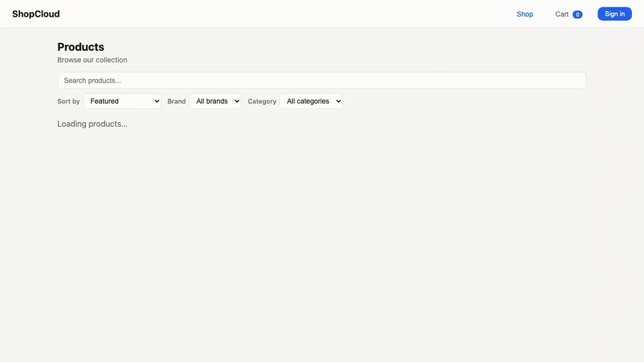Open the Sort by Featured dropdown

[122, 101]
